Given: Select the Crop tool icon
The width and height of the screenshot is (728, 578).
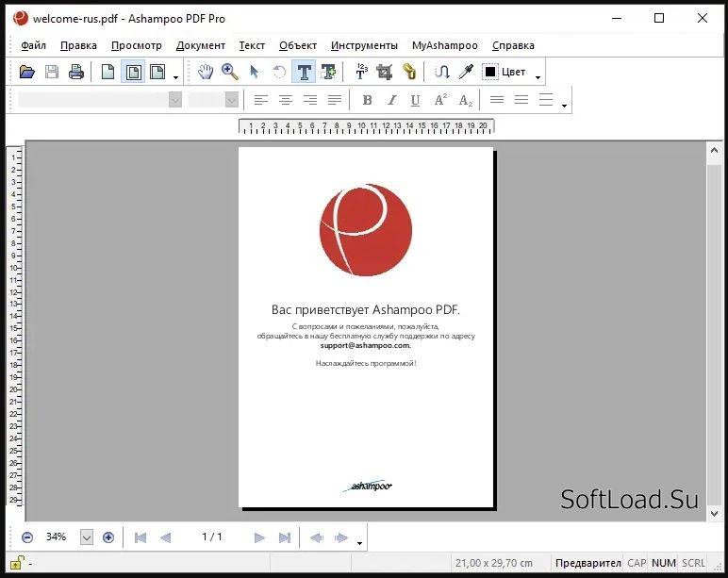Looking at the screenshot, I should (x=385, y=72).
